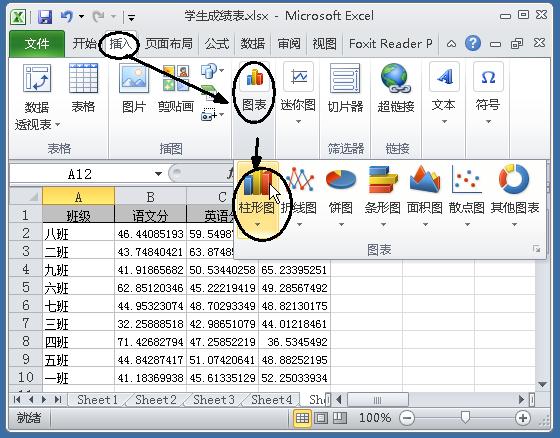Switch to Normal view in status bar

[302, 418]
